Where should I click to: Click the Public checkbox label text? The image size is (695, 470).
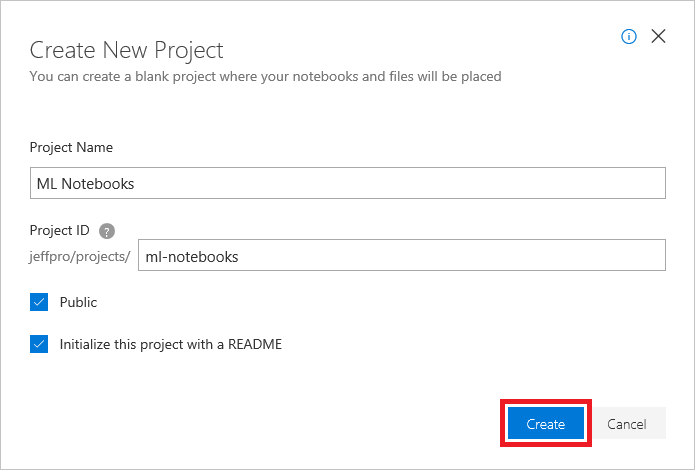(x=78, y=302)
